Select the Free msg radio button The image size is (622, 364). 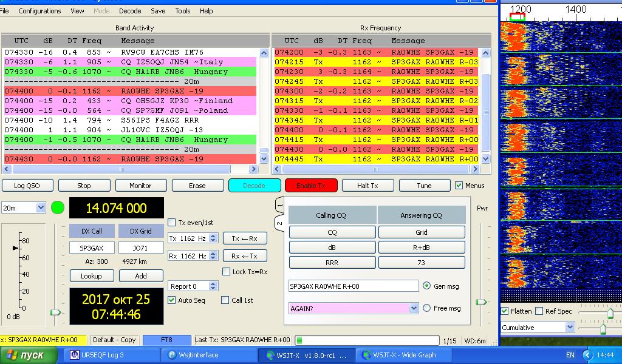coord(426,308)
